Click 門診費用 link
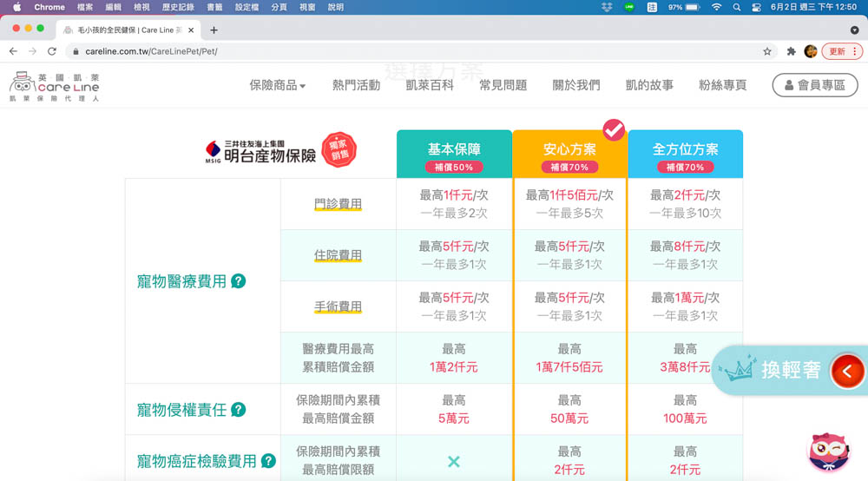Viewport: 868px width, 481px height. (338, 204)
